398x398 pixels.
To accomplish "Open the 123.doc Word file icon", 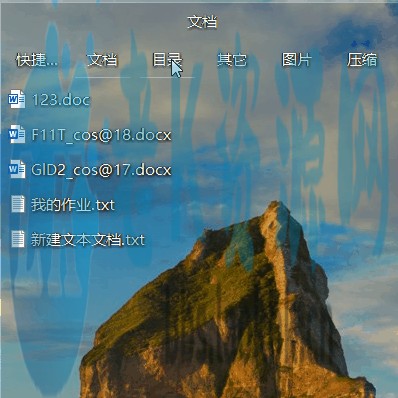I will 17,99.
